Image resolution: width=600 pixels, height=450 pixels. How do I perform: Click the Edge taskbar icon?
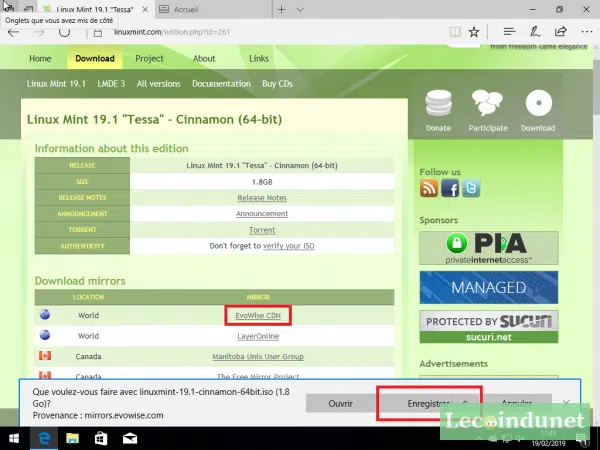click(x=44, y=439)
